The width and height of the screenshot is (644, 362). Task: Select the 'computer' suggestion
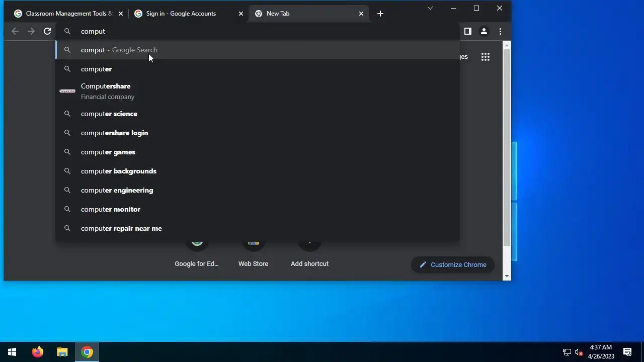coord(257,69)
